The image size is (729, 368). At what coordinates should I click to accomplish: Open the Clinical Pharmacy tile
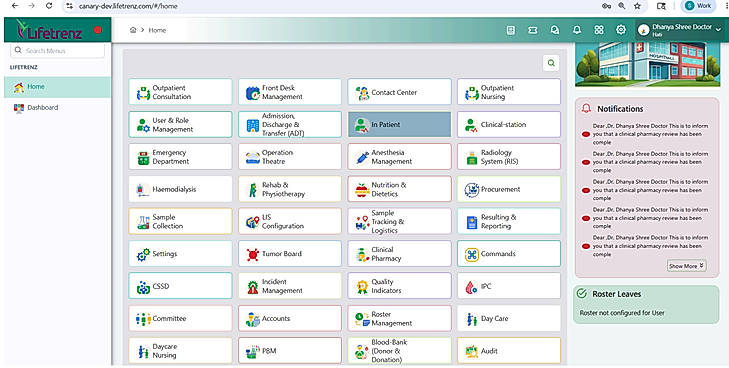(399, 254)
